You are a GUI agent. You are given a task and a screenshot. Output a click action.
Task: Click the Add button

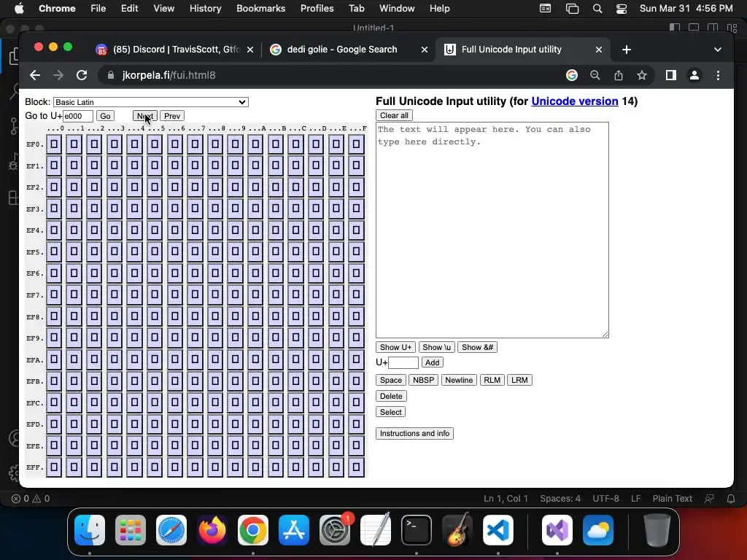coord(432,362)
